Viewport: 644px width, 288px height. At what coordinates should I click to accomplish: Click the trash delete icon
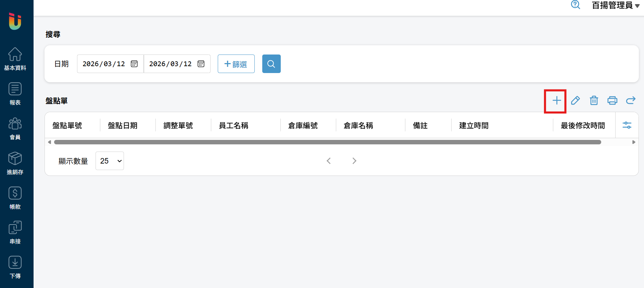tap(594, 100)
